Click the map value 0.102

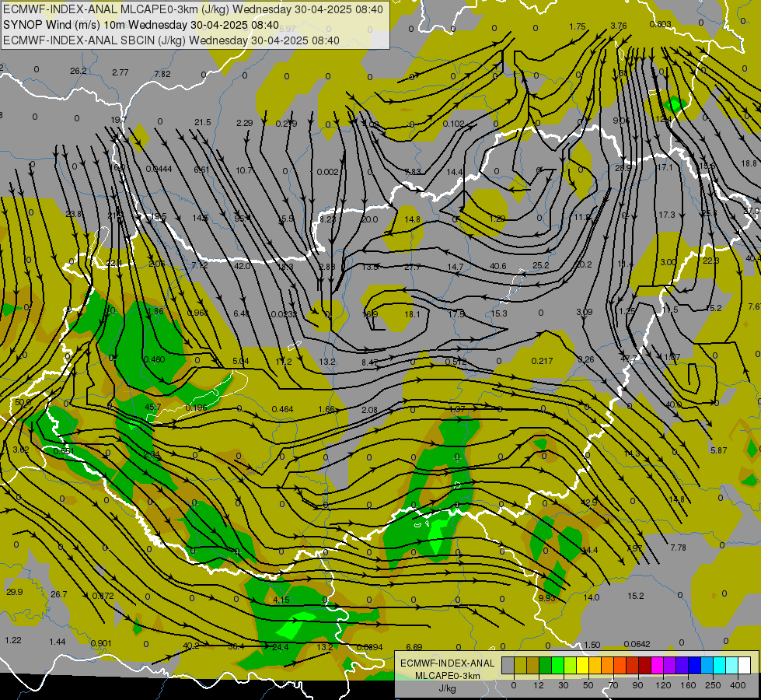pos(453,124)
